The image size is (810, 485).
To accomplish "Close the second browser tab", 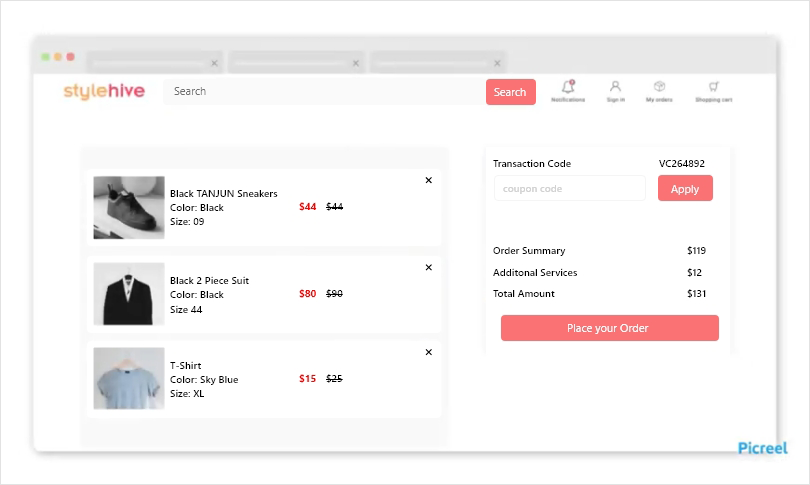I will (x=355, y=64).
